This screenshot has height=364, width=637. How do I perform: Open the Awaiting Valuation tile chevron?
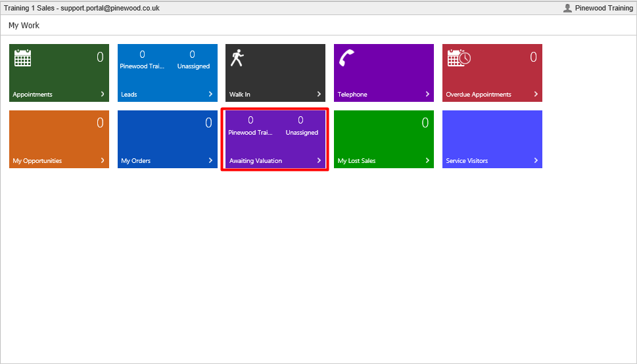pyautogui.click(x=319, y=160)
